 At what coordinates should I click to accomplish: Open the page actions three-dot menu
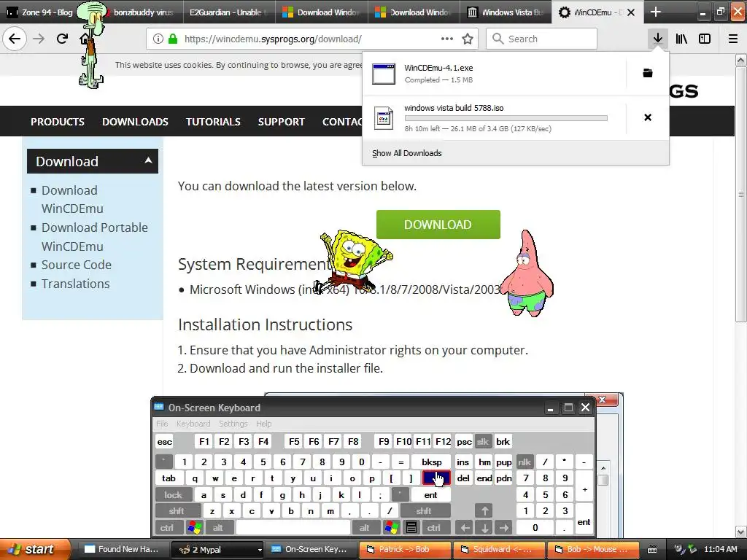(447, 39)
